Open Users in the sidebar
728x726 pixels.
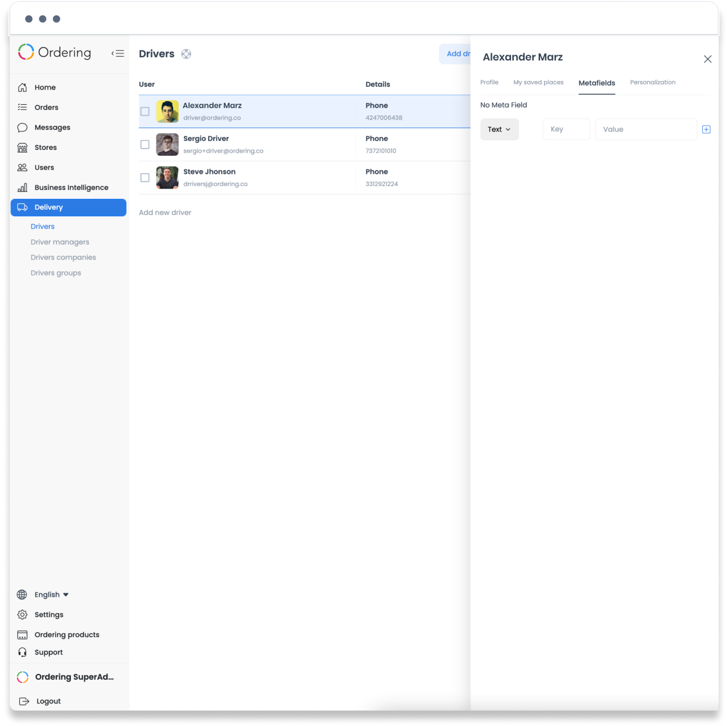click(x=44, y=167)
